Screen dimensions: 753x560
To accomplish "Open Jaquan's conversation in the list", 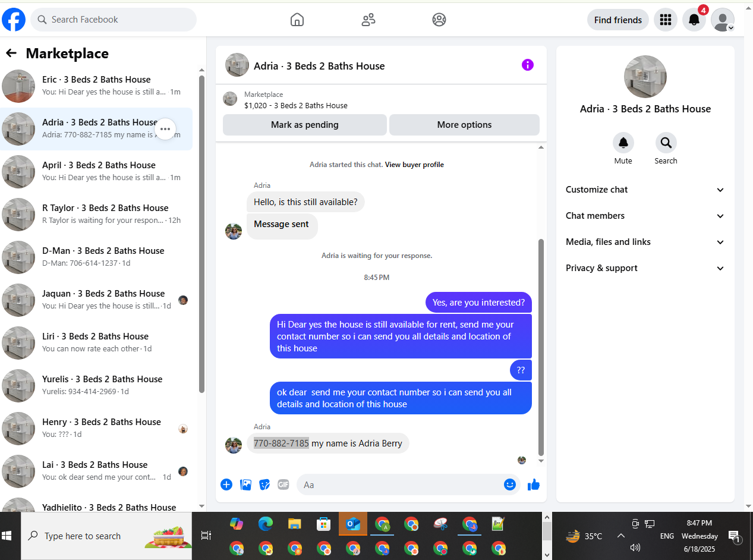I will click(x=97, y=300).
